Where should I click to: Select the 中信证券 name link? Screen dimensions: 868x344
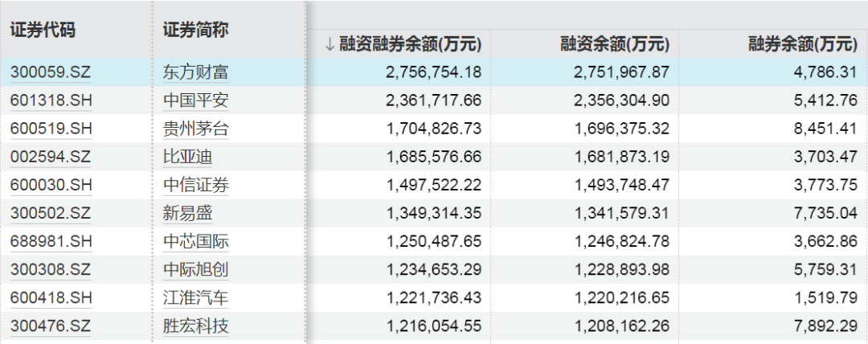(x=196, y=186)
